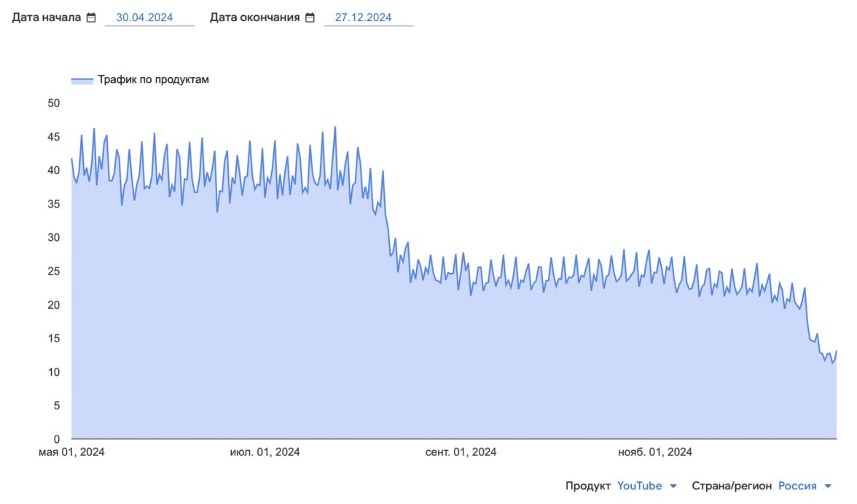Viewport: 857px width, 504px height.
Task: Click y-axis value 50
Action: tap(54, 103)
